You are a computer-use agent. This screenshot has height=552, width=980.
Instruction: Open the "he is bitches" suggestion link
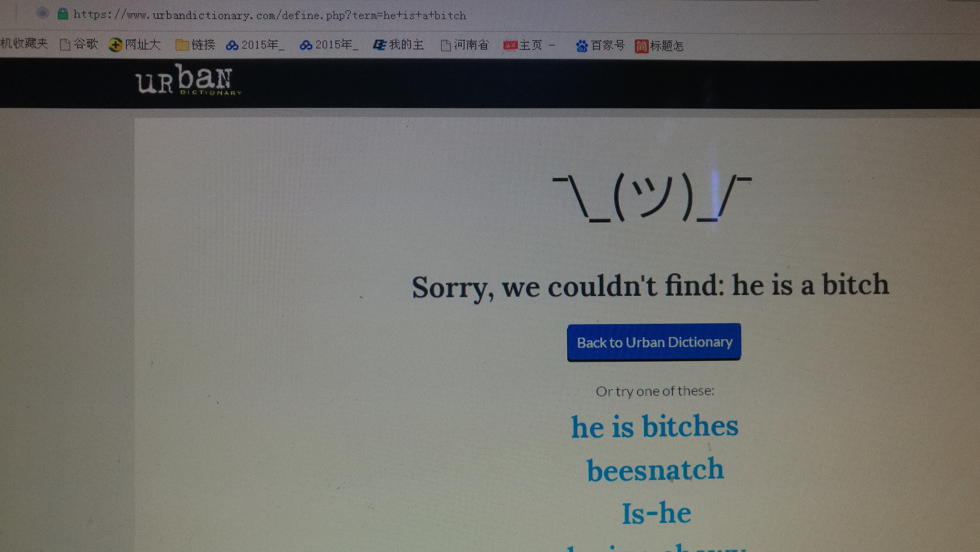coord(654,427)
